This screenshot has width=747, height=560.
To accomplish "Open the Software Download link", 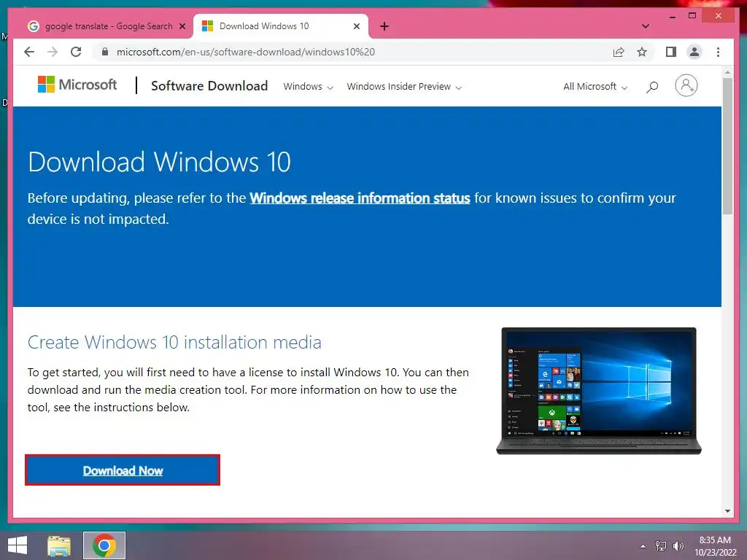I will [209, 86].
